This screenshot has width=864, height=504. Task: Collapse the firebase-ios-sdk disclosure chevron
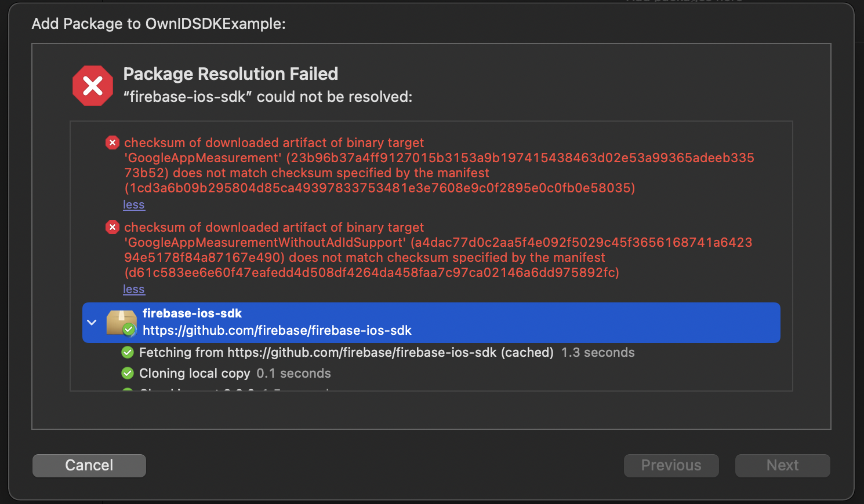tap(92, 322)
